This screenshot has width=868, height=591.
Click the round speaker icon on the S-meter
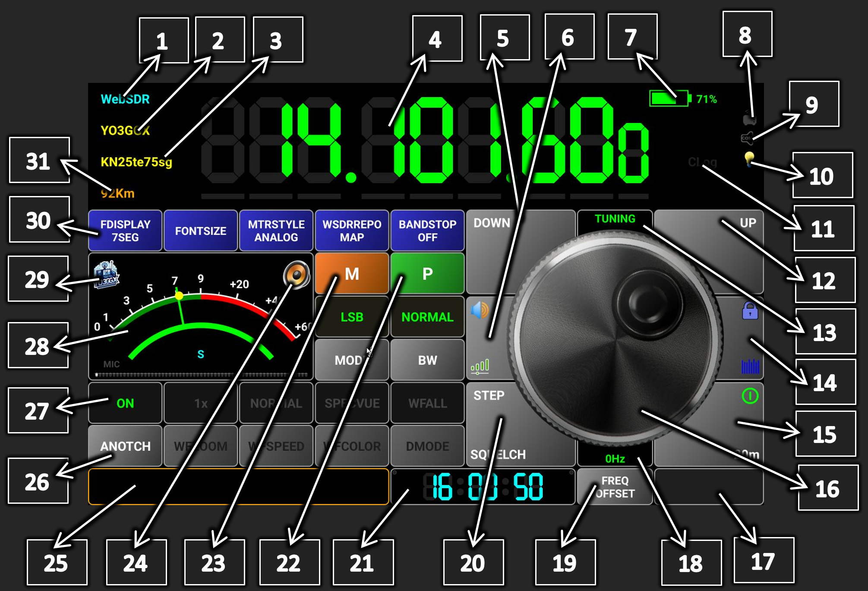tap(297, 275)
